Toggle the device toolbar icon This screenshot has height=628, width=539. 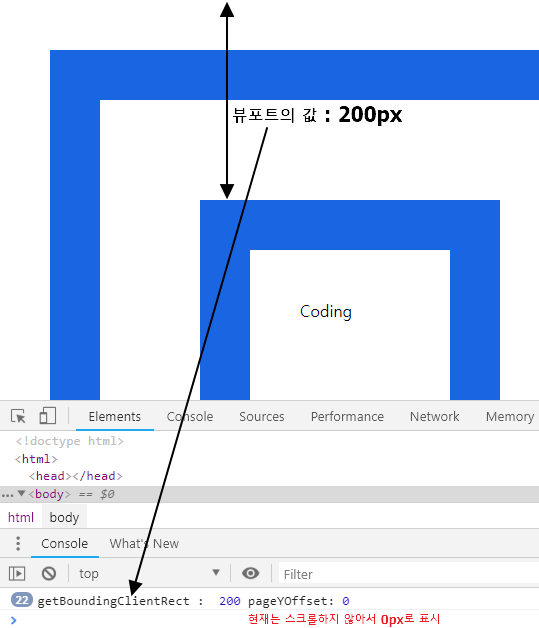[48, 416]
